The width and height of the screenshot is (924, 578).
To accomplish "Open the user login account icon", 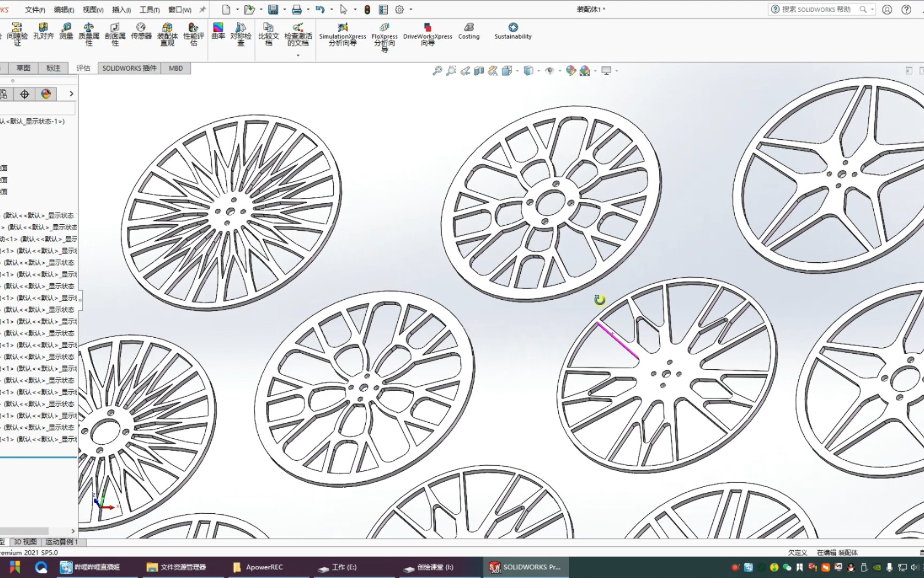I will click(887, 9).
